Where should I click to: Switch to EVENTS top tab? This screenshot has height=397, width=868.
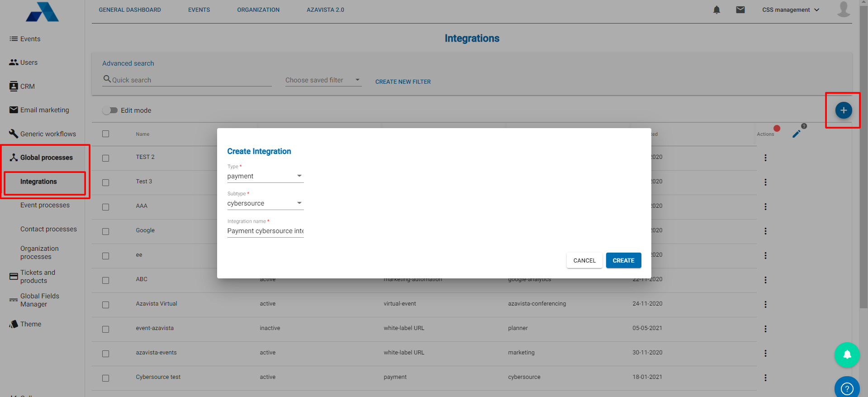click(x=199, y=10)
